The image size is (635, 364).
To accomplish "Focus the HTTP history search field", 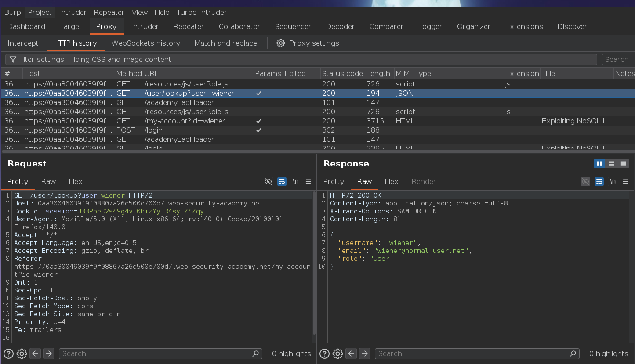I will tap(619, 59).
